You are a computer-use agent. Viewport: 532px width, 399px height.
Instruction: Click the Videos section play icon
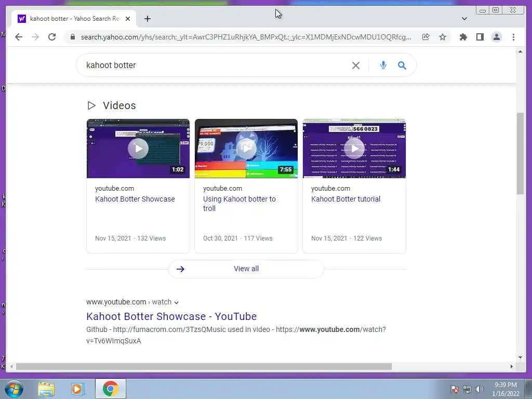point(91,105)
